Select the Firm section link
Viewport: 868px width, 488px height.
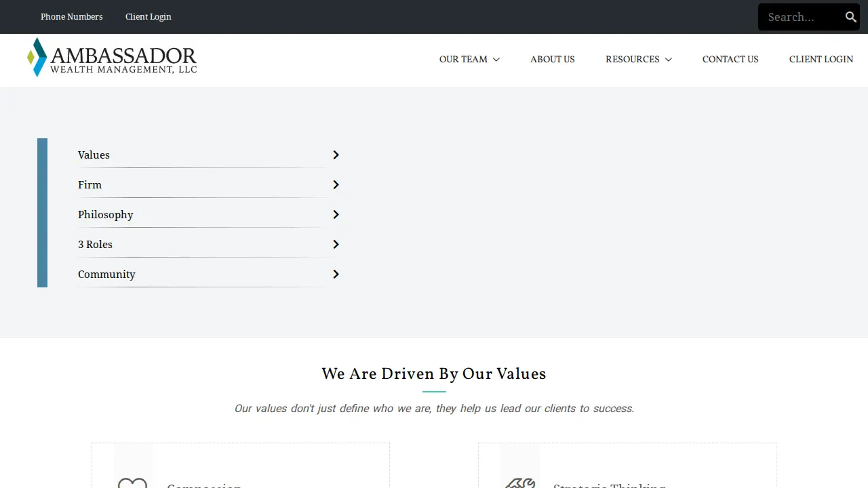(90, 185)
